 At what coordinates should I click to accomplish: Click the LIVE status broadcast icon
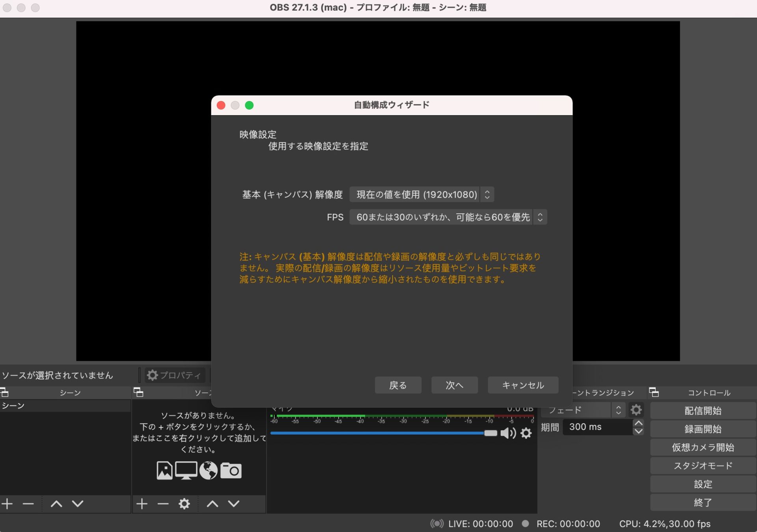[x=437, y=524]
